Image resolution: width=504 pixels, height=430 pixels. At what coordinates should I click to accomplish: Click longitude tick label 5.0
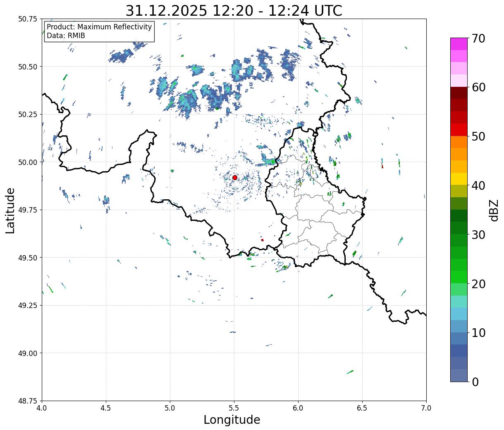click(x=170, y=408)
